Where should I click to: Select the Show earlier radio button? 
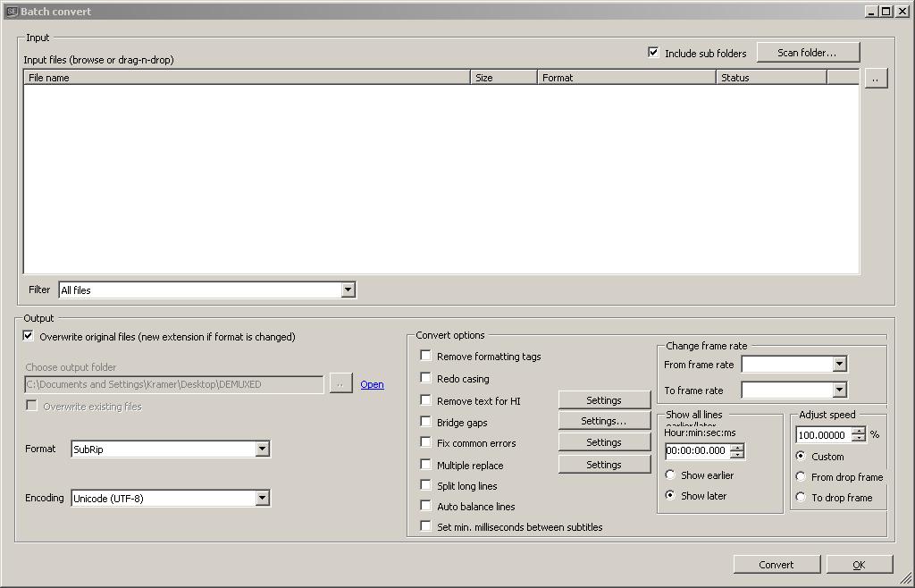670,475
